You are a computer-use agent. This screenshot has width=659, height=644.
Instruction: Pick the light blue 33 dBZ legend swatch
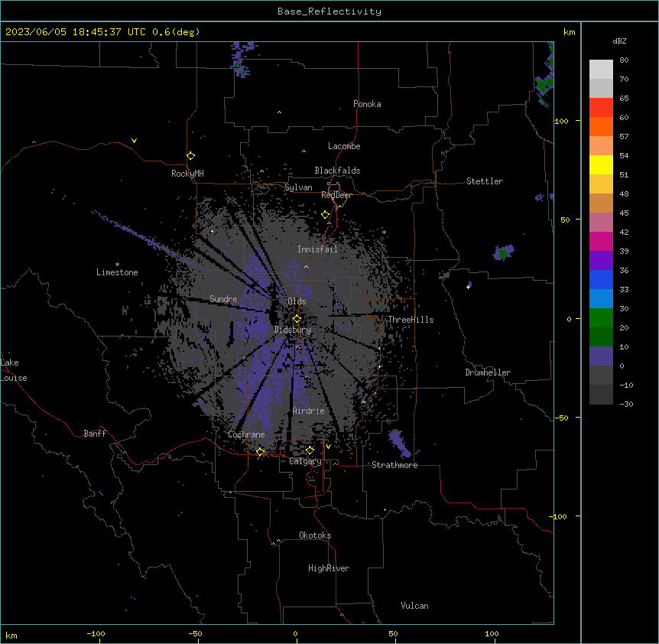click(601, 298)
